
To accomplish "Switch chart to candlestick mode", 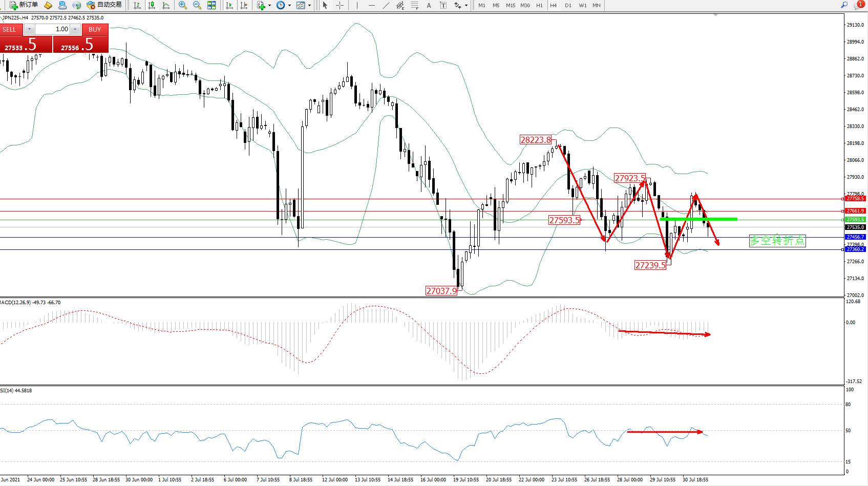I will pyautogui.click(x=152, y=5).
